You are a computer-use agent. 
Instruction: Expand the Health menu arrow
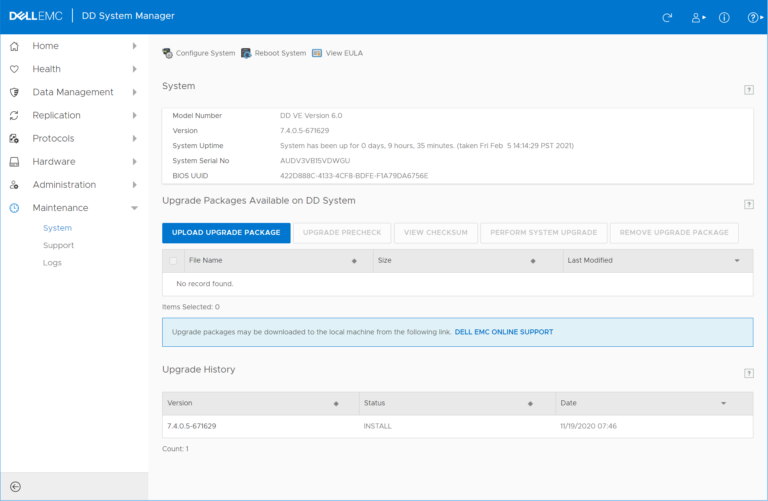(134, 69)
